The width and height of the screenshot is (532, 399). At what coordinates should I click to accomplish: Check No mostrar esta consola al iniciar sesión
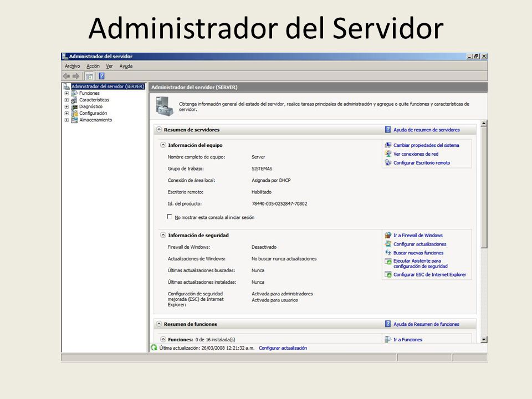click(170, 217)
